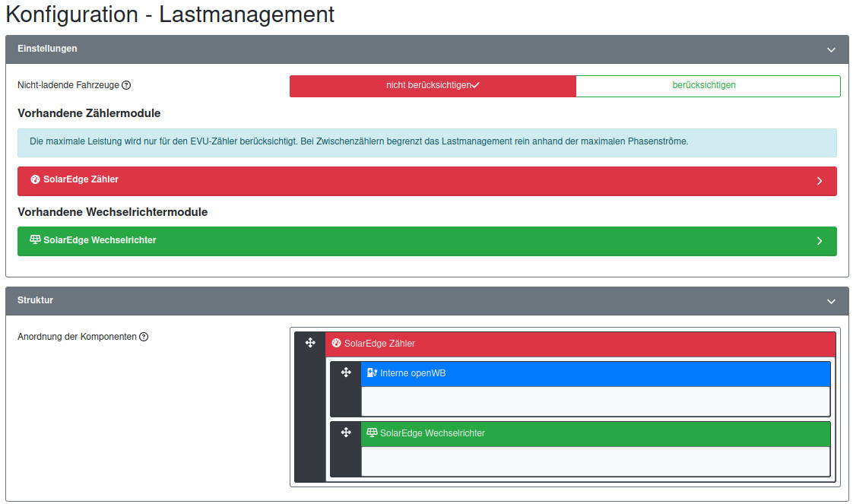Image resolution: width=853 pixels, height=504 pixels.
Task: Click the 'Nicht-ladende Fahrzeuge' label
Action: click(68, 85)
